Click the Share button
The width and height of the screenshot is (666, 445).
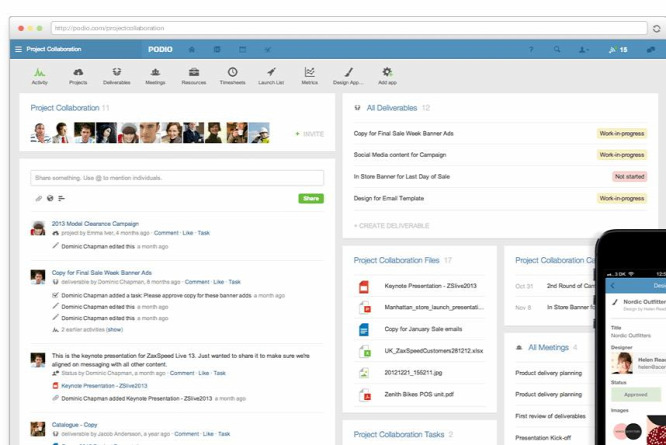pos(311,198)
